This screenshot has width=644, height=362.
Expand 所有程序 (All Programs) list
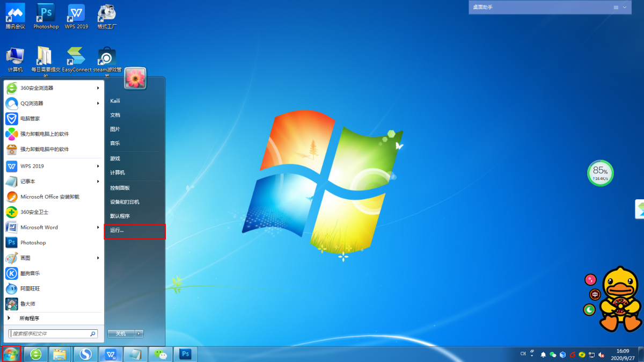tap(29, 318)
